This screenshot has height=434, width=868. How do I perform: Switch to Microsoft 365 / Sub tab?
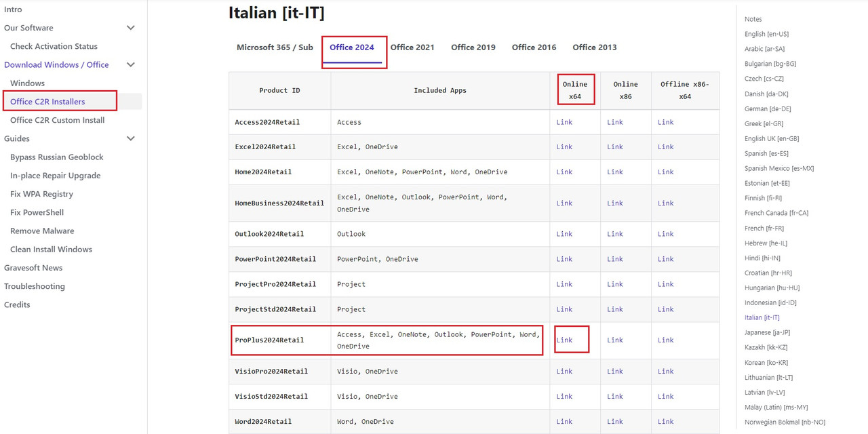tap(275, 47)
